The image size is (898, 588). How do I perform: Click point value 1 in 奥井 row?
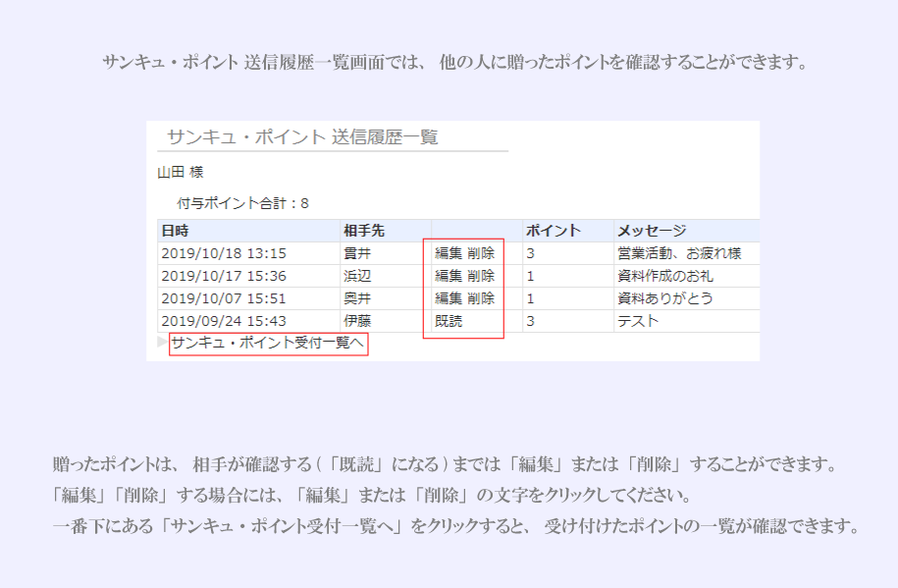tap(530, 298)
